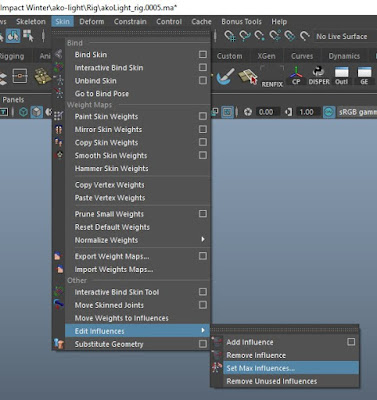Screen dimensions: 377x400
Task: Select Go to Bind Pose
Action: pos(137,94)
